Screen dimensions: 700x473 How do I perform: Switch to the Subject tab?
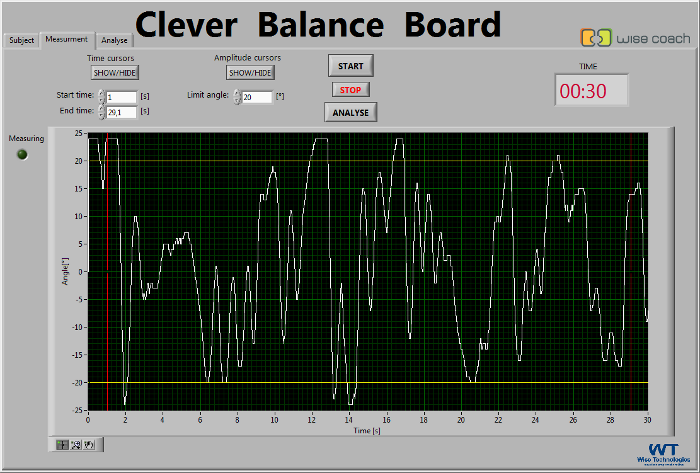[21, 40]
